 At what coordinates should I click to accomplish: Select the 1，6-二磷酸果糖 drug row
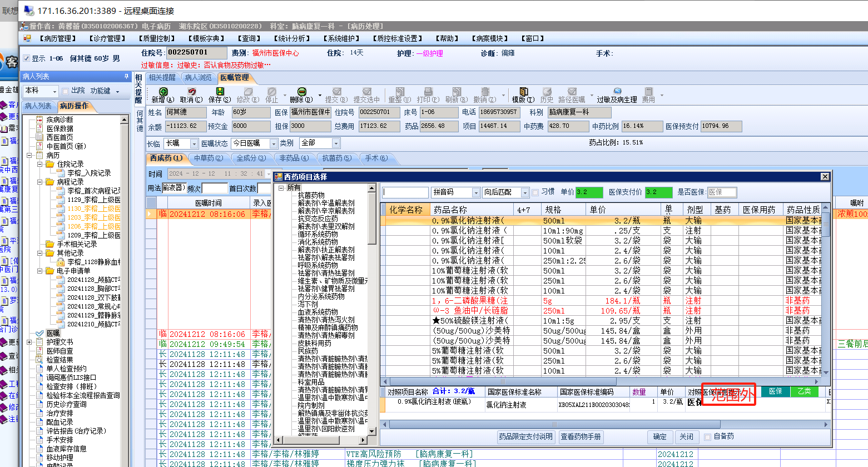pos(601,301)
